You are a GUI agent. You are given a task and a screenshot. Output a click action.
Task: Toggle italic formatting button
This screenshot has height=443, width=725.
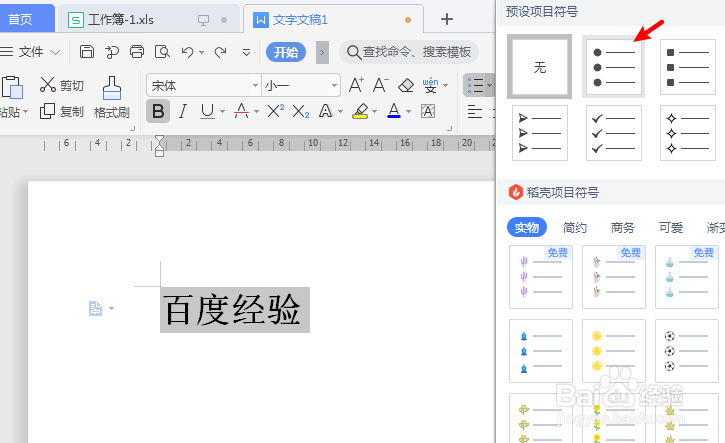[183, 111]
